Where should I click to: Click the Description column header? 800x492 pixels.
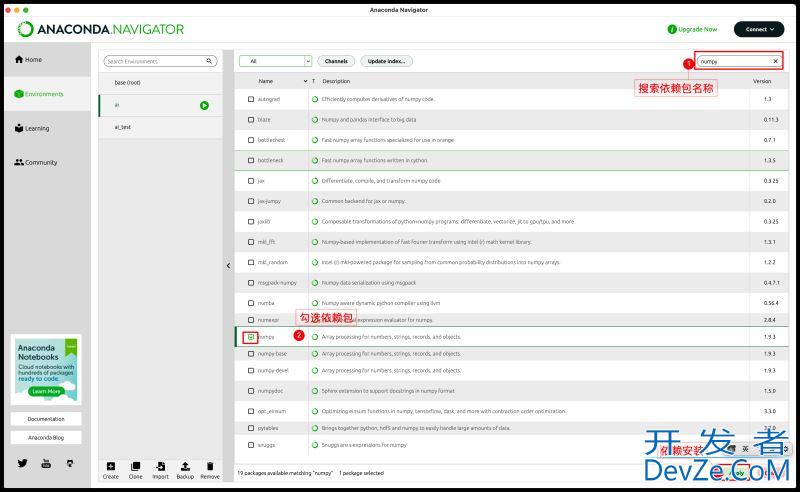click(336, 81)
